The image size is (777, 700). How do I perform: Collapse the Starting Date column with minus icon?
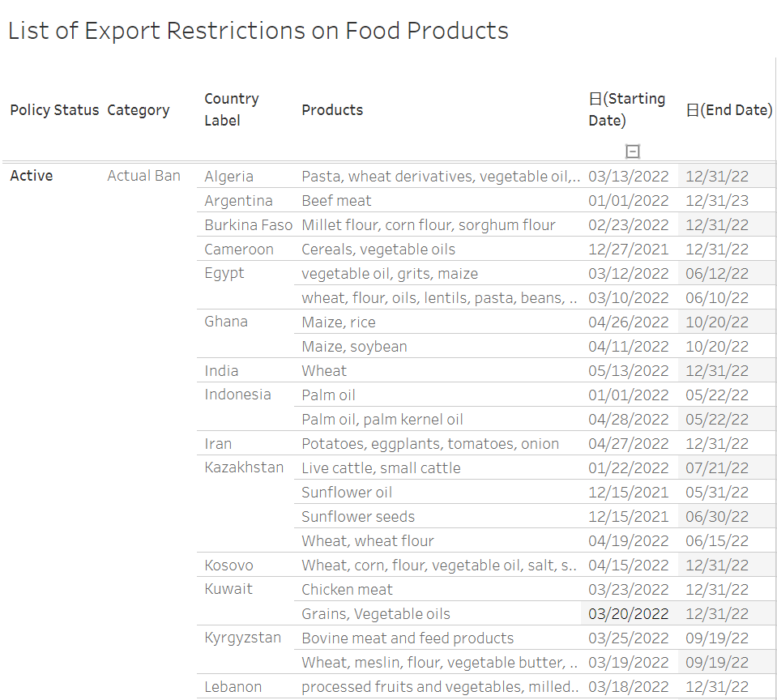click(633, 152)
